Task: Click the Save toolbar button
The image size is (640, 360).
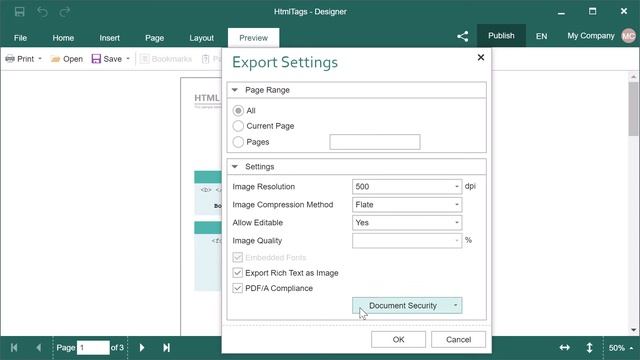Action: (x=107, y=59)
